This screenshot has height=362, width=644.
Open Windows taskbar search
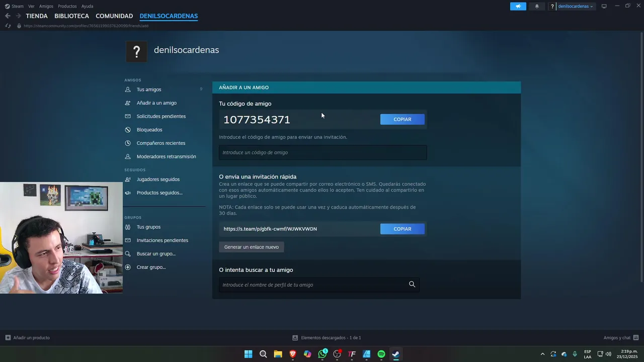pos(263,354)
